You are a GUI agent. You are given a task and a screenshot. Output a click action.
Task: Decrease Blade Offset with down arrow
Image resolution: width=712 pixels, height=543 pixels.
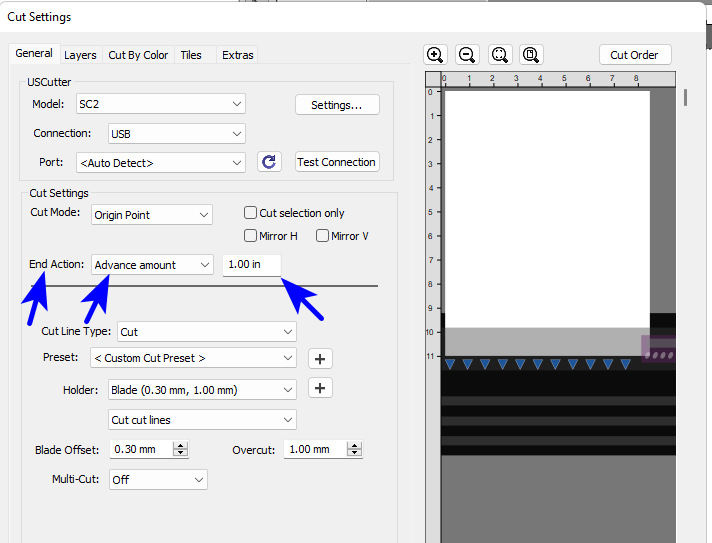point(181,453)
